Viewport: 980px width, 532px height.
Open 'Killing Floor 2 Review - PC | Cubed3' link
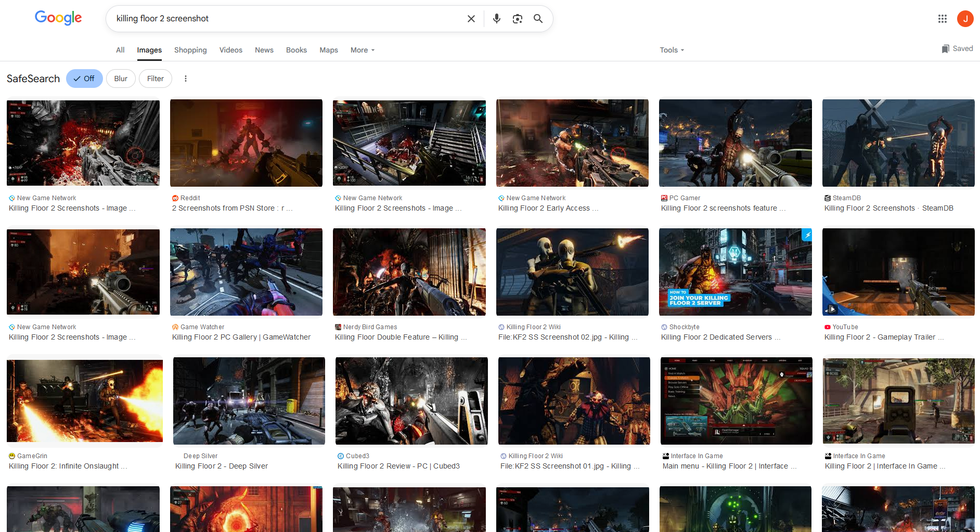tap(398, 466)
